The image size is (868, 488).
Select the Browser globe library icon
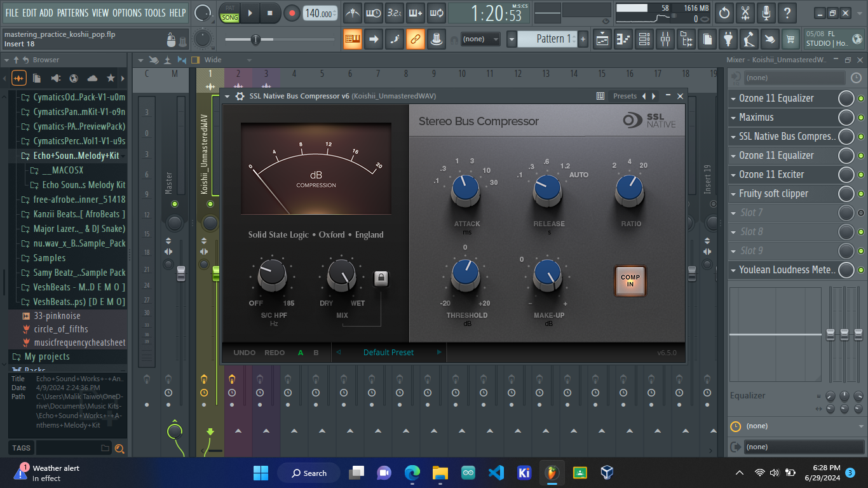tap(74, 78)
